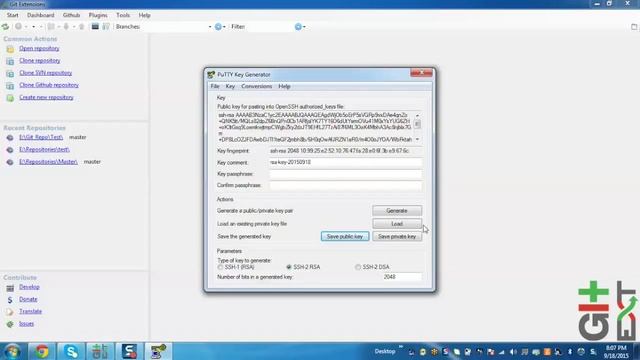Click the Confirm passphrase input field
Image resolution: width=640 pixels, height=360 pixels.
click(x=345, y=186)
